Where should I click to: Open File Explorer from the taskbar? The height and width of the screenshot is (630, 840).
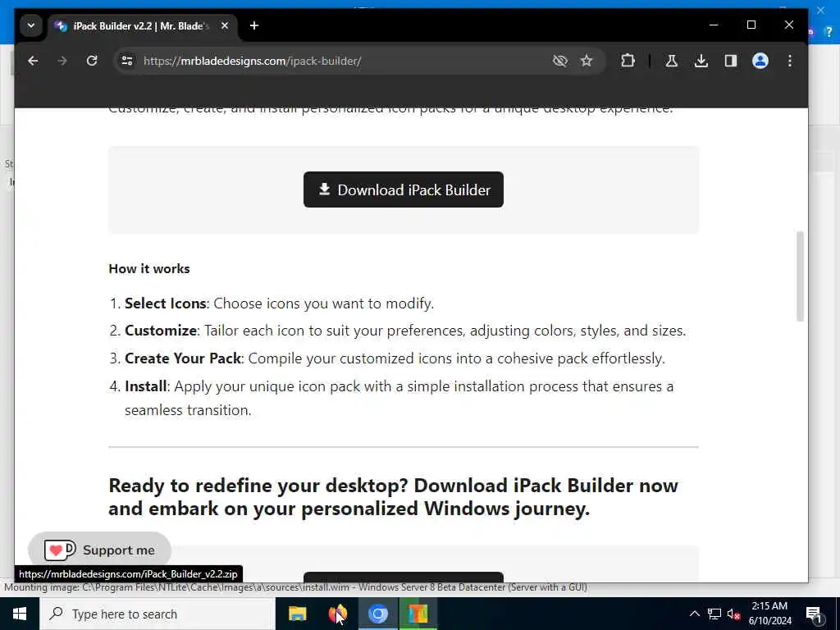297,614
